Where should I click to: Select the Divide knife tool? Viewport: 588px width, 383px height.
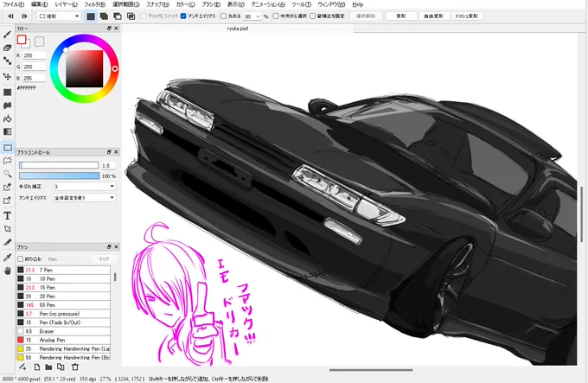pos(7,242)
